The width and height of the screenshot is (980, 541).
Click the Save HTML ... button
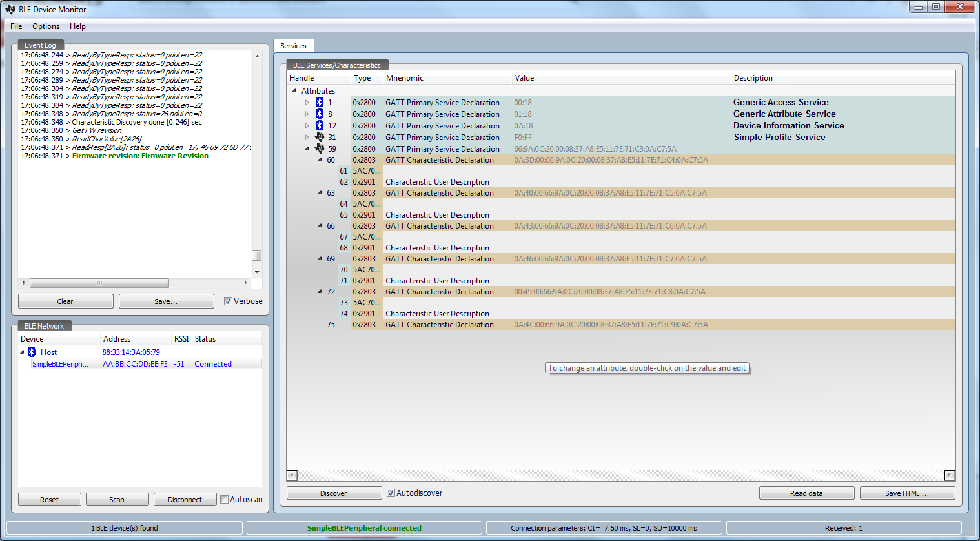[x=907, y=493]
